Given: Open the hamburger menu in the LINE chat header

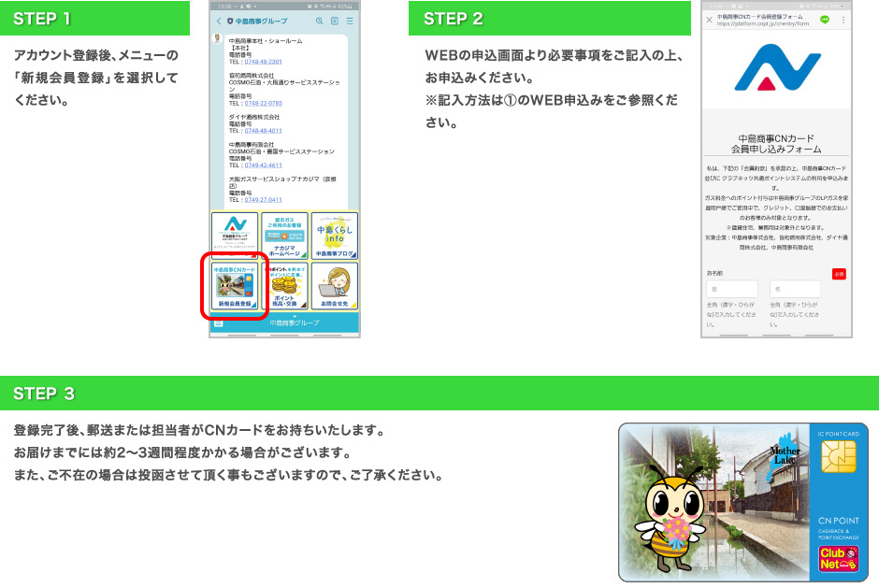Looking at the screenshot, I should coord(350,21).
